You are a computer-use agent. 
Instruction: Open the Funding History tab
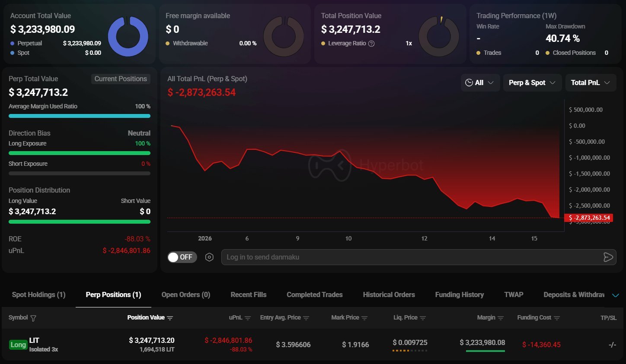pos(459,295)
